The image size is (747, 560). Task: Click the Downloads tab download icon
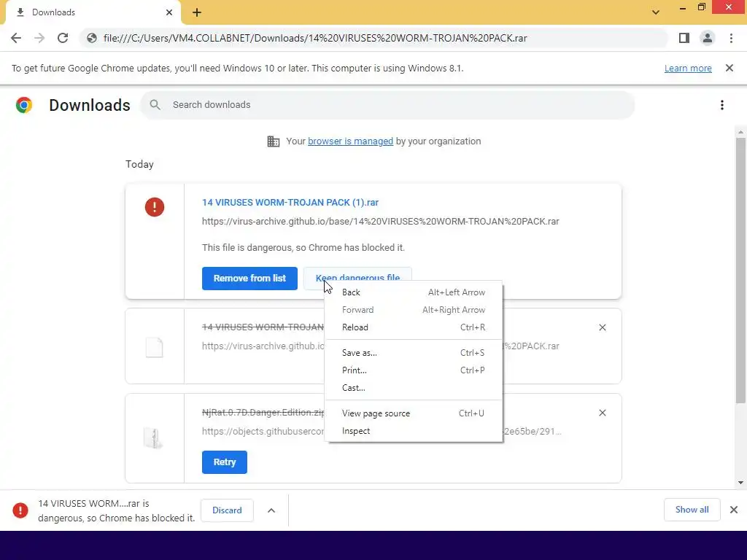(20, 12)
